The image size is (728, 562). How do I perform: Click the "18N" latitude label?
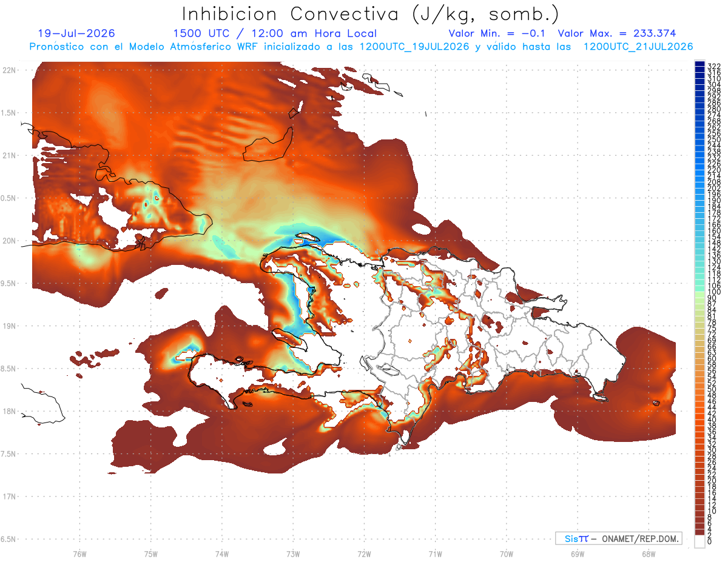click(10, 411)
